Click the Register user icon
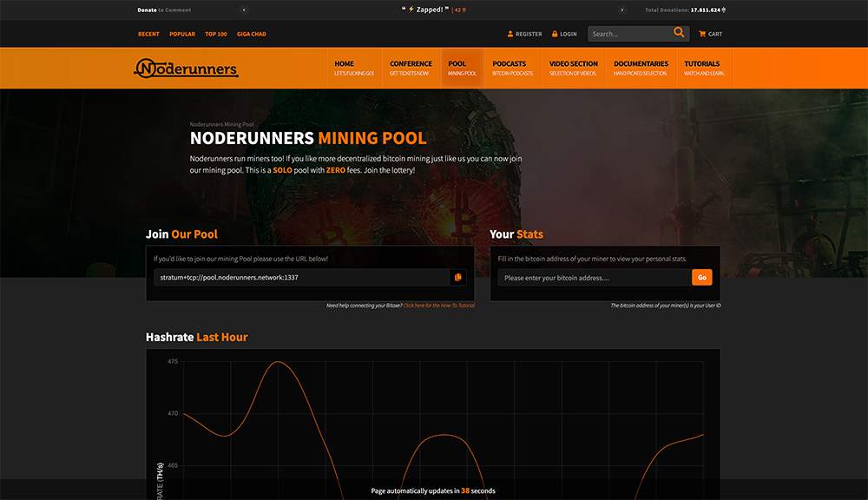 [x=510, y=34]
